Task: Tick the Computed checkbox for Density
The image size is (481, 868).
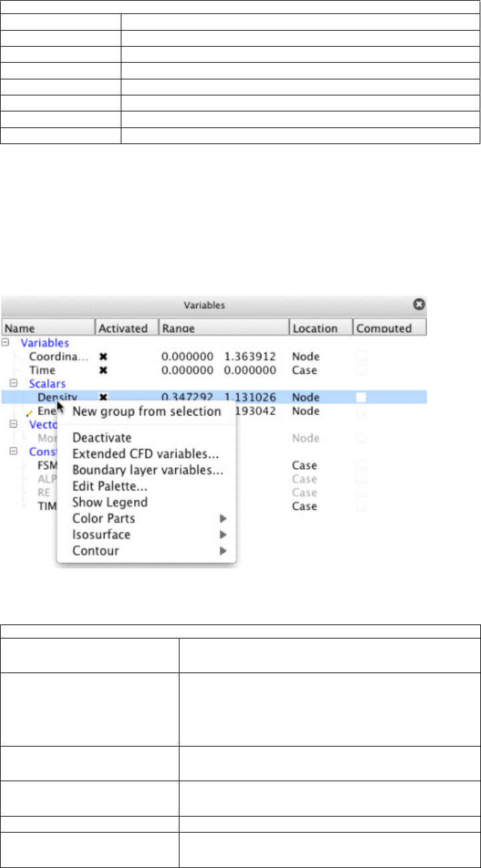Action: point(361,397)
